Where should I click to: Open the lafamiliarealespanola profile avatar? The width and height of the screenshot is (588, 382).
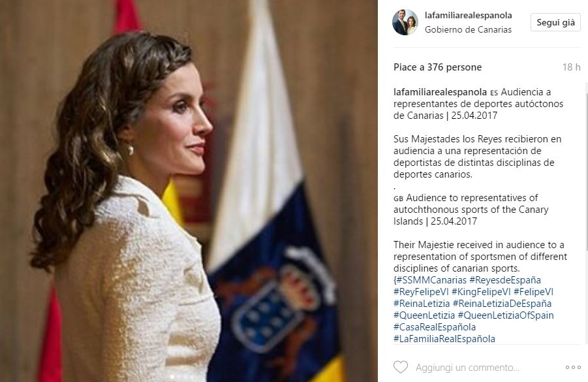[405, 22]
